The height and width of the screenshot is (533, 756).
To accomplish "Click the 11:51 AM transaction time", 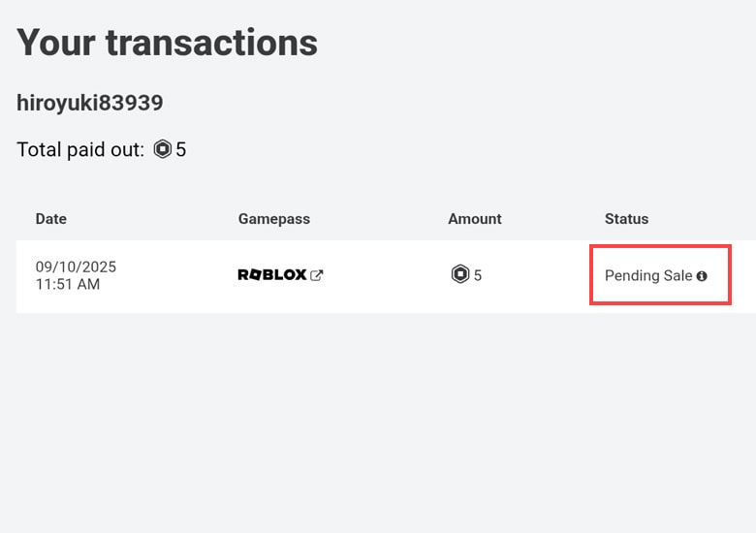I will tap(68, 285).
